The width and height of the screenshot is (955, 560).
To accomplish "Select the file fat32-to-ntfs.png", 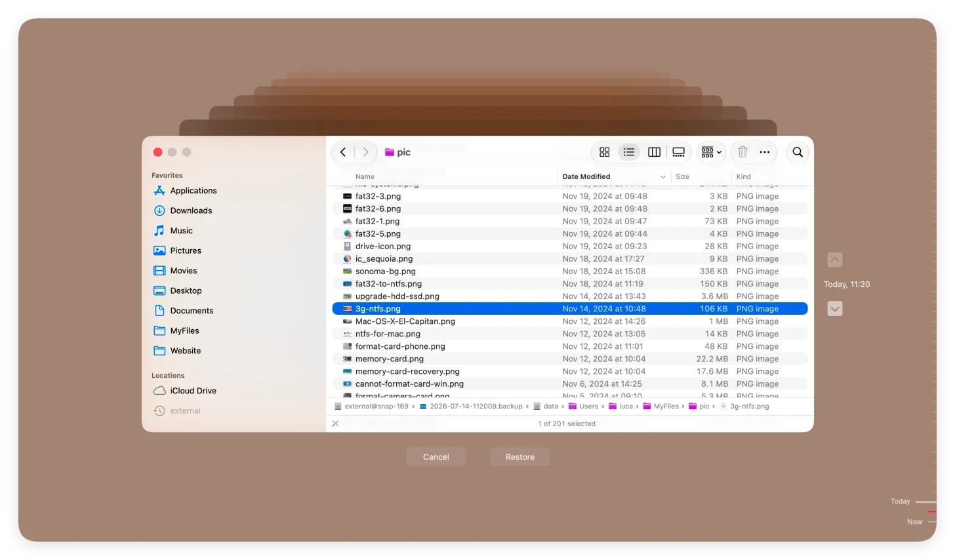I will pos(569,283).
